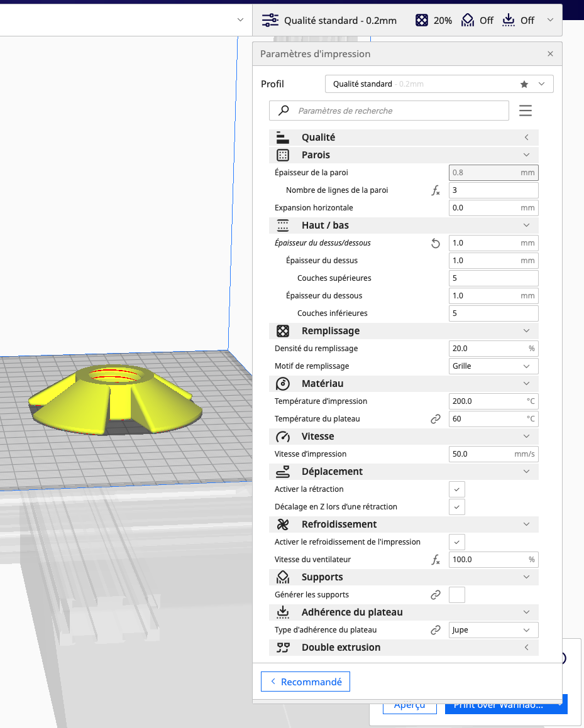The height and width of the screenshot is (728, 584).
Task: Click the fx icon for Nombre de lignes
Action: tap(436, 190)
